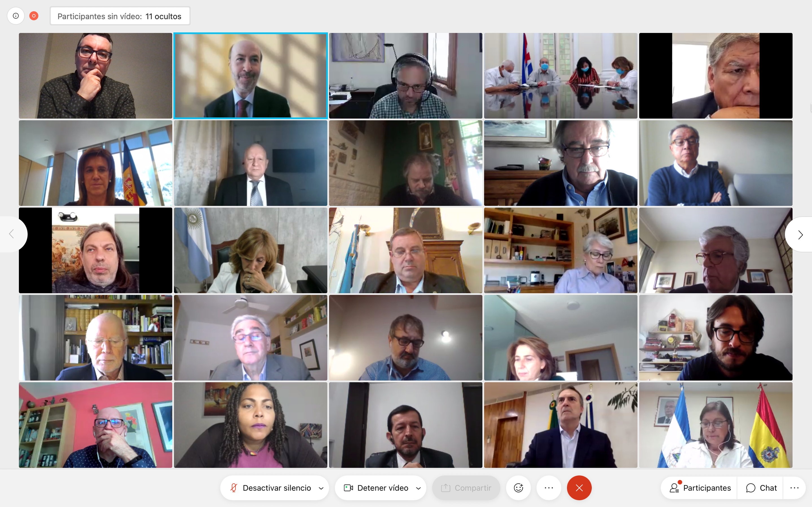812x507 pixels.
Task: Click the red leave meeting button
Action: pyautogui.click(x=579, y=488)
